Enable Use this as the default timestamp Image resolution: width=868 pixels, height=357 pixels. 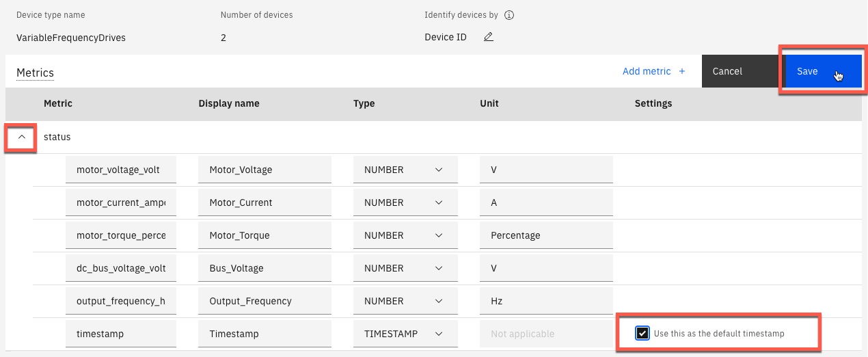click(x=642, y=333)
